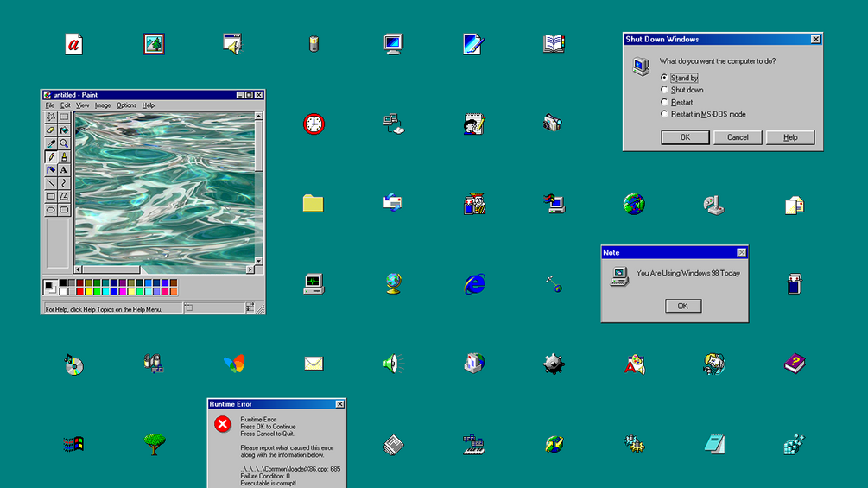Image resolution: width=868 pixels, height=488 pixels.
Task: Click the red clock desktop icon
Action: [x=314, y=124]
